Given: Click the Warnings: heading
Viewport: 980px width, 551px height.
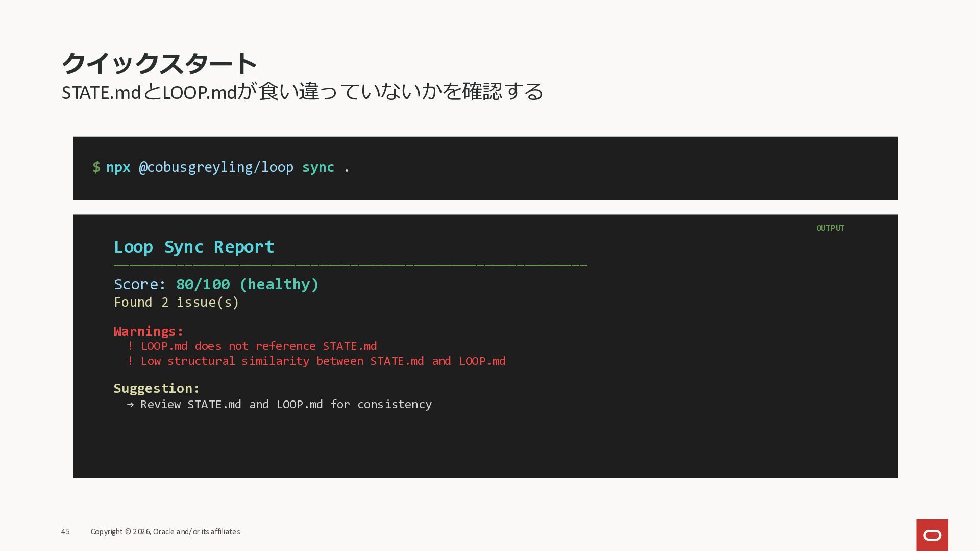Looking at the screenshot, I should pyautogui.click(x=149, y=331).
